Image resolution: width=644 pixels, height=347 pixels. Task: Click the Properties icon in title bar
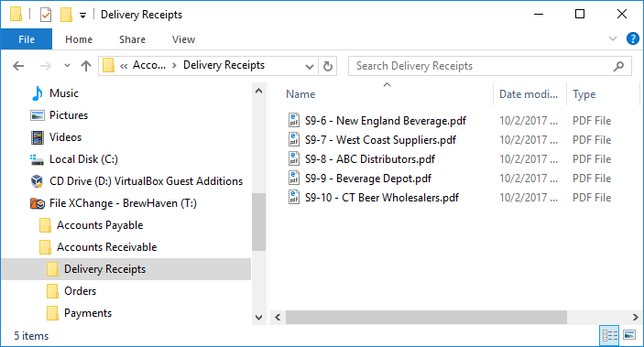click(46, 16)
